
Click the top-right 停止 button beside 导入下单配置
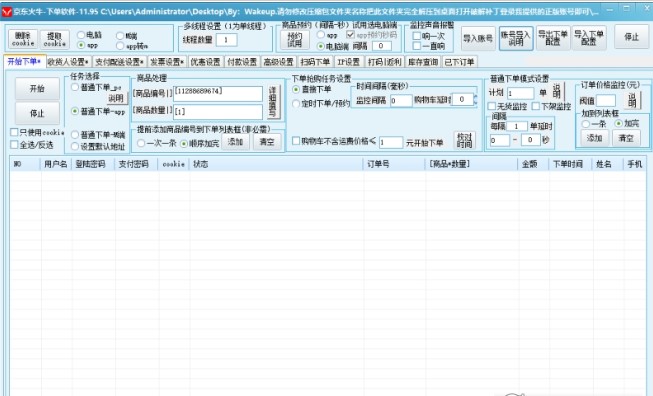tap(631, 37)
